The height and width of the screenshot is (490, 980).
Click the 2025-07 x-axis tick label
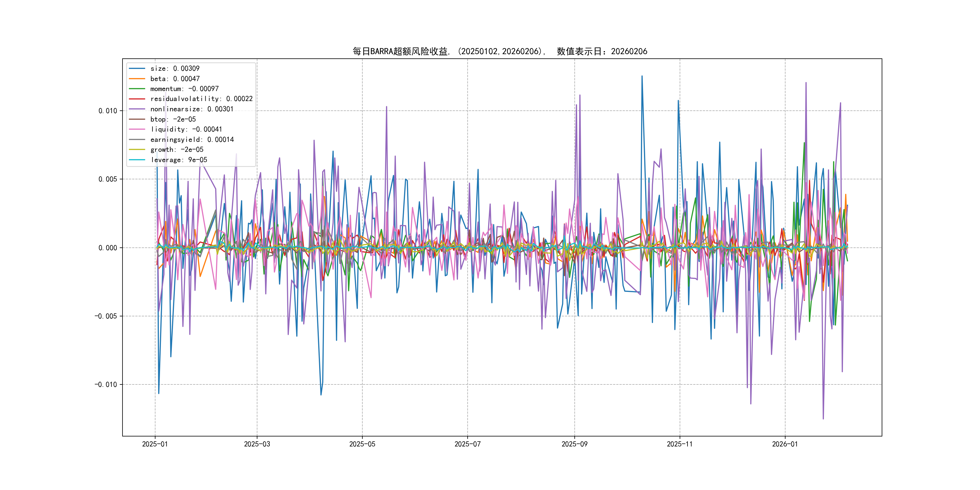click(468, 444)
